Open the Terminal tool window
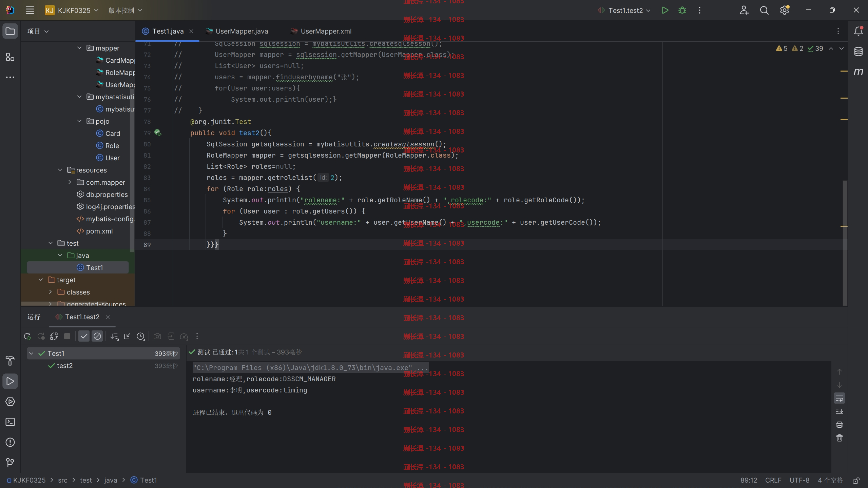This screenshot has width=868, height=488. (x=10, y=422)
